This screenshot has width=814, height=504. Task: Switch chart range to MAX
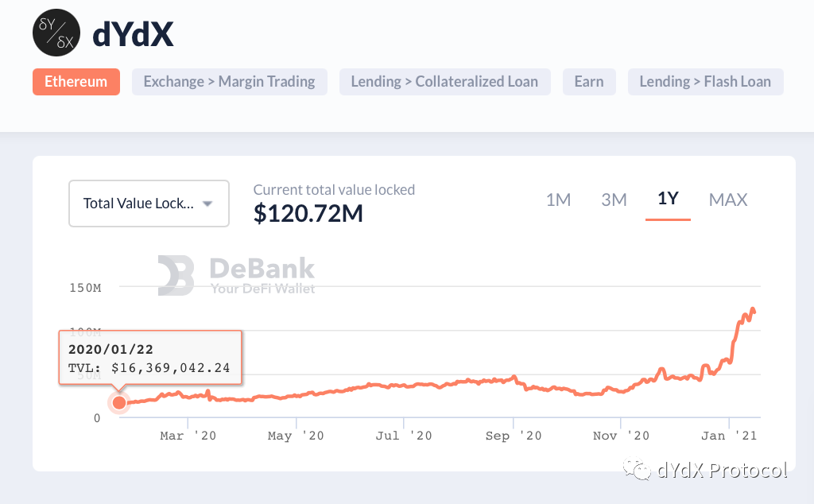tap(728, 200)
